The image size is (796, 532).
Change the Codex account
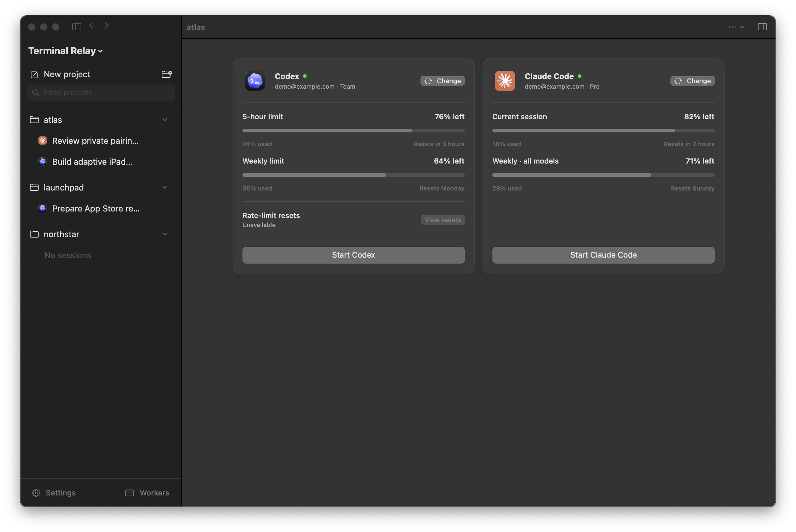pyautogui.click(x=442, y=81)
